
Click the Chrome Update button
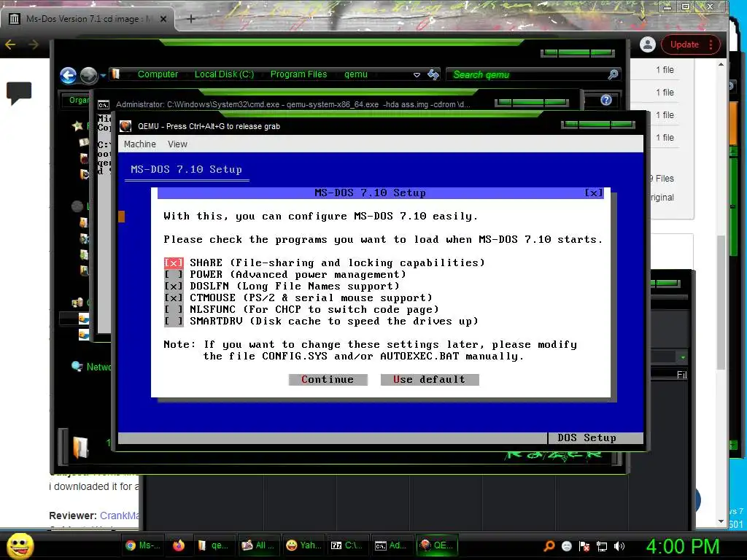tap(684, 44)
